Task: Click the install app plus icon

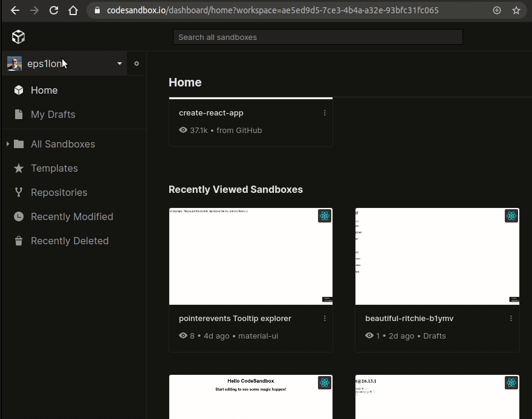Action: tap(497, 10)
